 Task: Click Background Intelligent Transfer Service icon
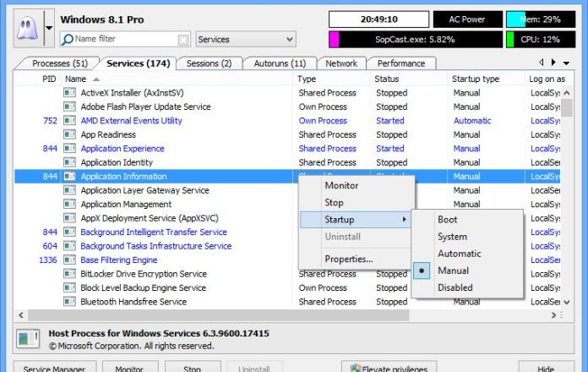pyautogui.click(x=69, y=232)
